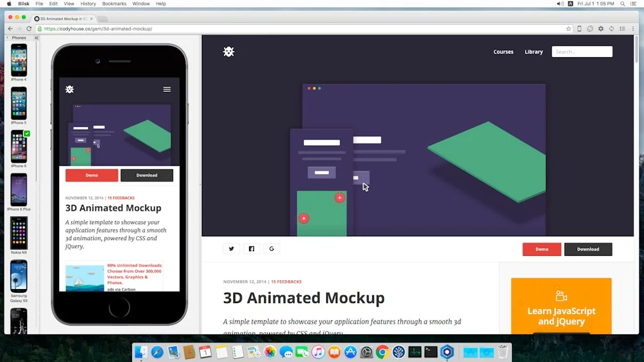Open the browser three-dot overflow menu
The height and width of the screenshot is (362, 644).
(x=633, y=29)
